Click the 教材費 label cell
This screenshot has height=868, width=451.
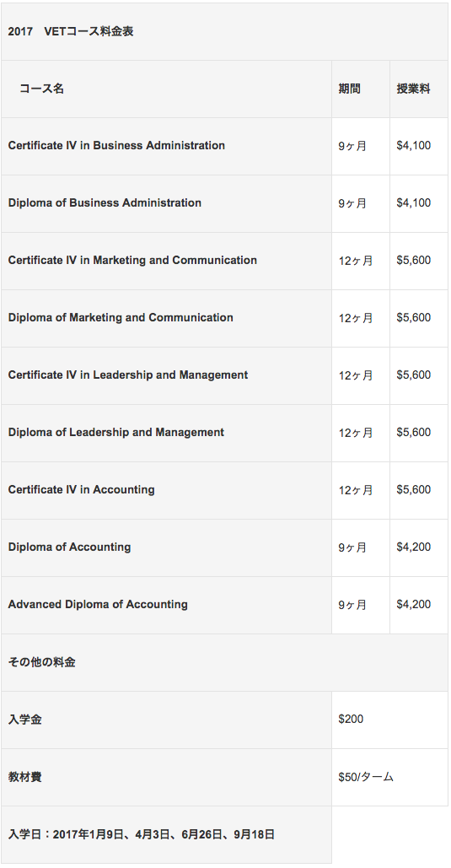tap(166, 777)
